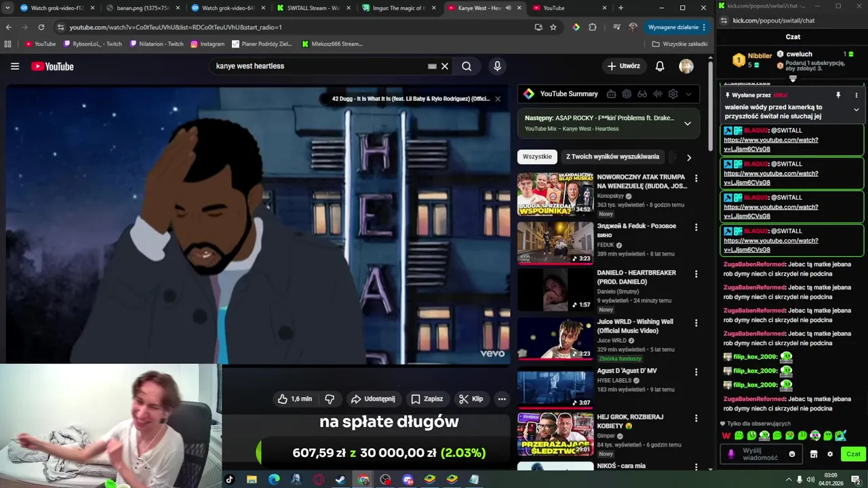
Task: Expand the Następny playlist mix panel
Action: (687, 123)
